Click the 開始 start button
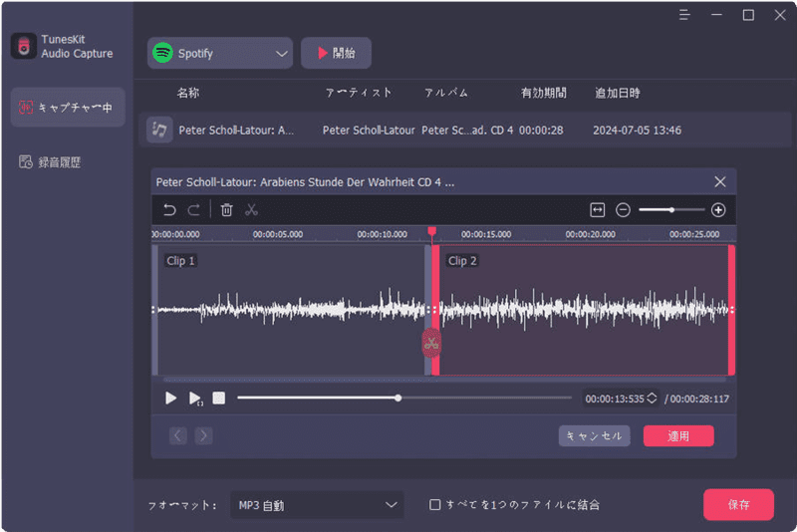The image size is (797, 532). [x=336, y=53]
